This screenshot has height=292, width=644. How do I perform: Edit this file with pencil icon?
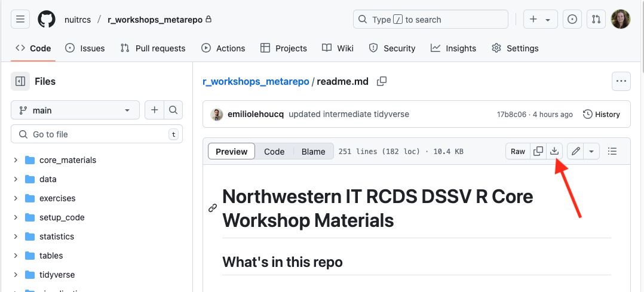click(576, 152)
